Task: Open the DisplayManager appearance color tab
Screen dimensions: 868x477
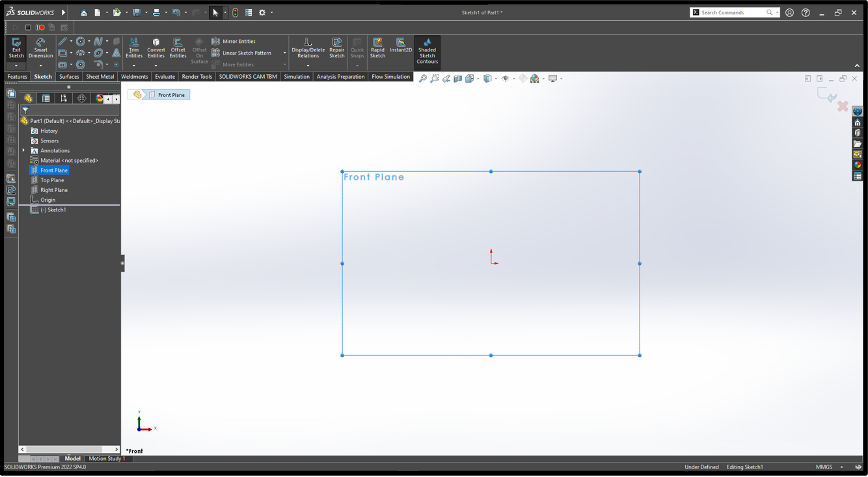Action: coord(99,98)
